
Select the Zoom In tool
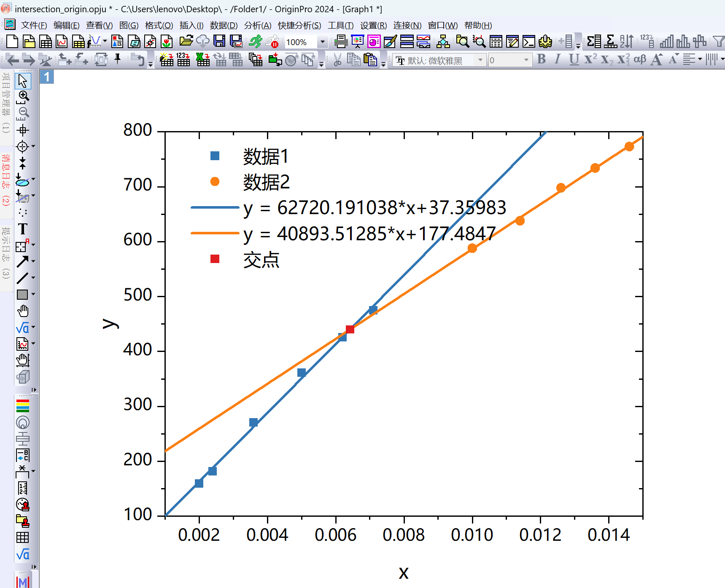click(x=24, y=97)
